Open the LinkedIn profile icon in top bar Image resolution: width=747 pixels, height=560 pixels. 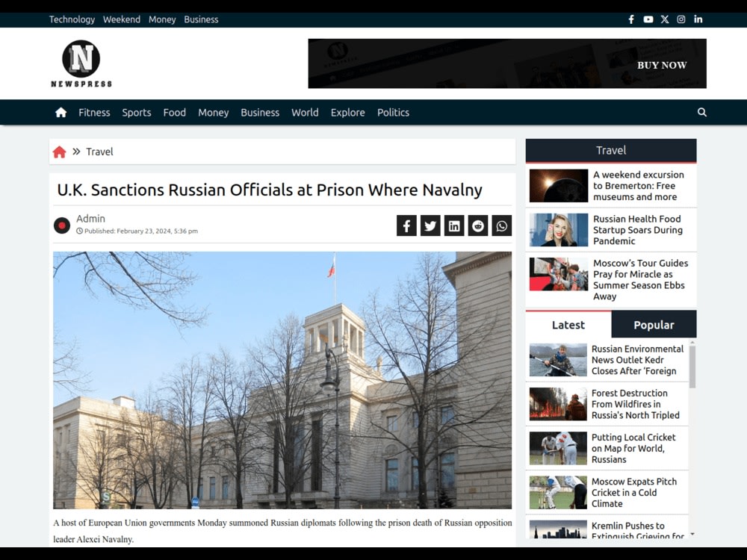pos(698,19)
